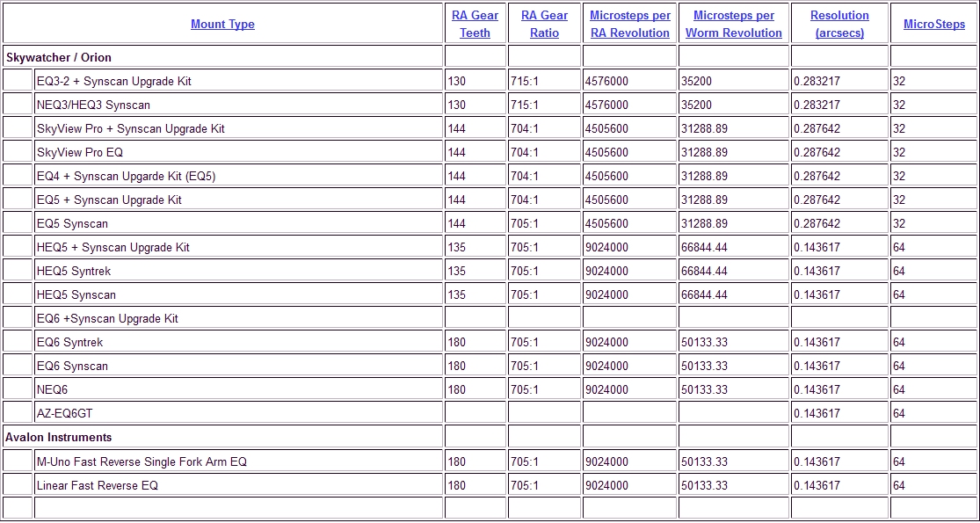Click 50133.33 in Linear Fast Reverse EQ row
The width and height of the screenshot is (980, 523).
point(704,485)
